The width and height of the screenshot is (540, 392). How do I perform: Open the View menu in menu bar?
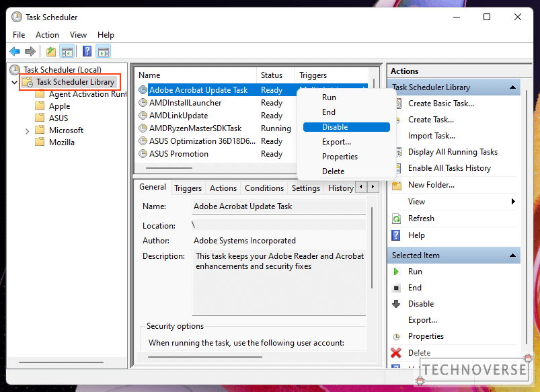(x=78, y=35)
